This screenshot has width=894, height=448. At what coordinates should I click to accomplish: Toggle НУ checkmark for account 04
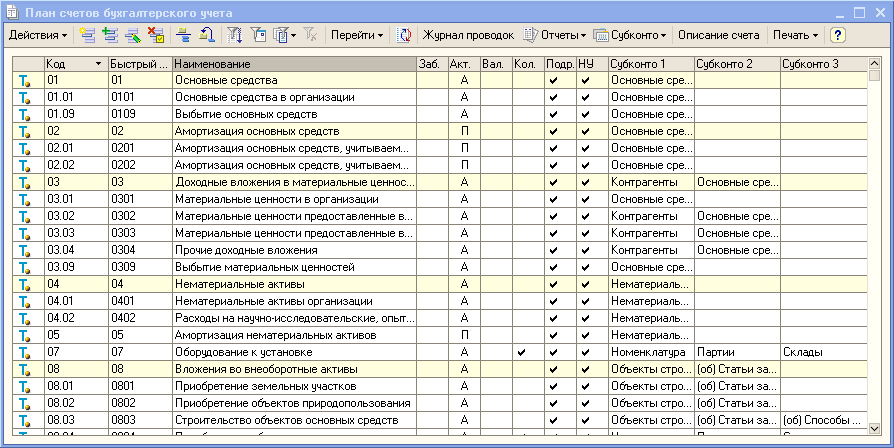tap(586, 284)
